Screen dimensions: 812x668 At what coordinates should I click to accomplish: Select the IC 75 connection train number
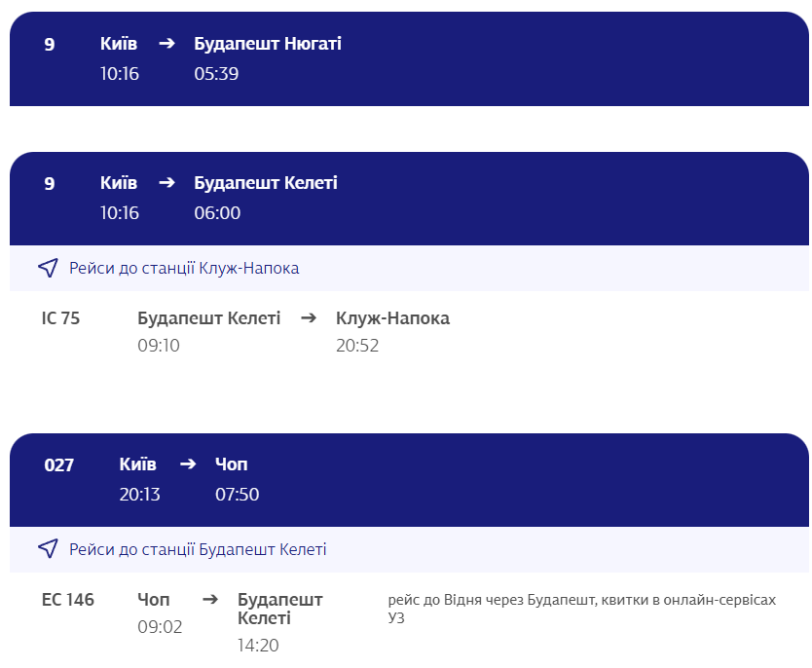click(x=60, y=317)
